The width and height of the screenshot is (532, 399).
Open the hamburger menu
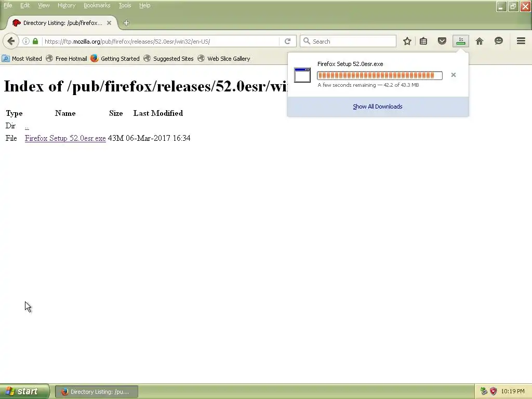click(x=521, y=41)
